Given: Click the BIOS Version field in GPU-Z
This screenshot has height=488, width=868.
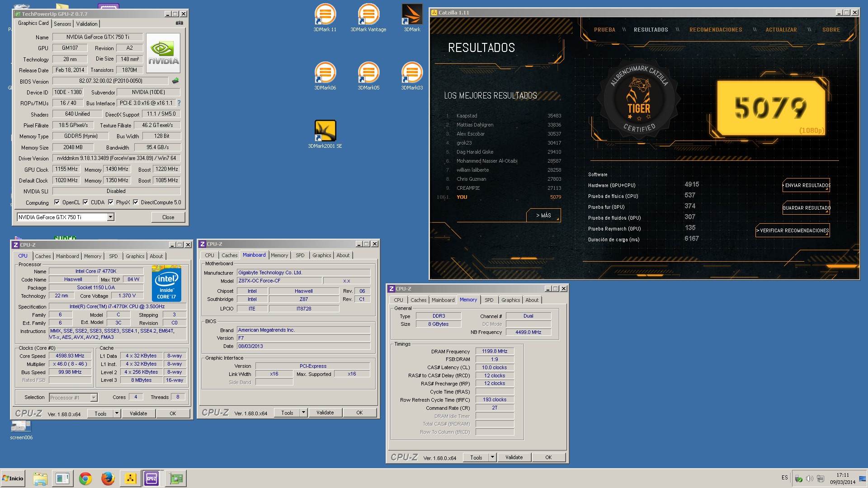Looking at the screenshot, I should [x=111, y=81].
